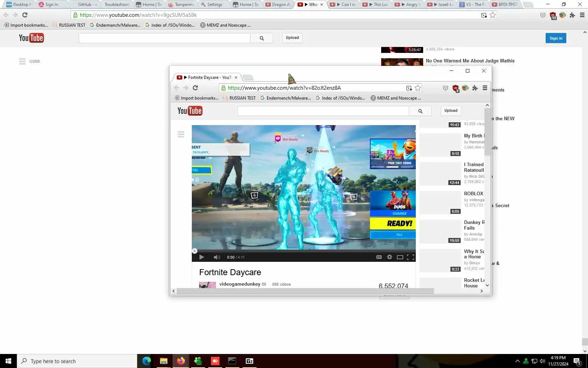Switch to the Dragon tab

279,5
